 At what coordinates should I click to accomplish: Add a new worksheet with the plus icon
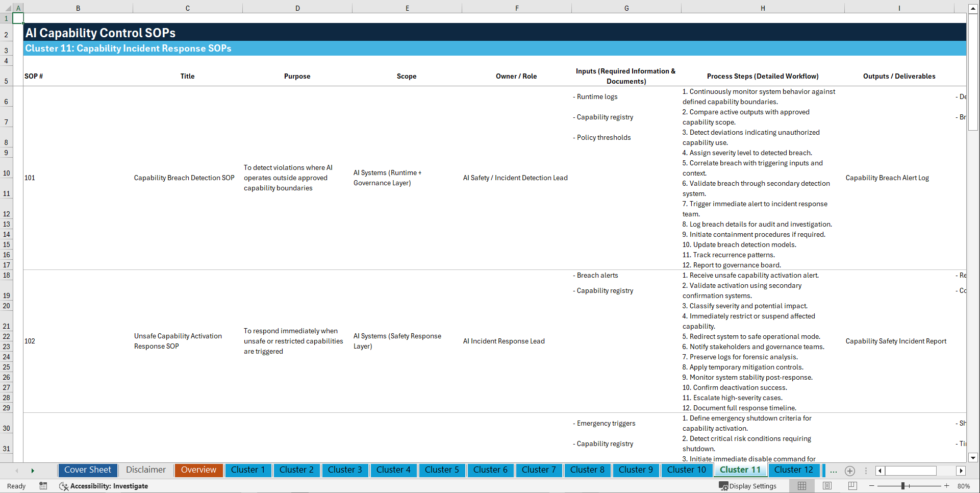click(x=850, y=471)
